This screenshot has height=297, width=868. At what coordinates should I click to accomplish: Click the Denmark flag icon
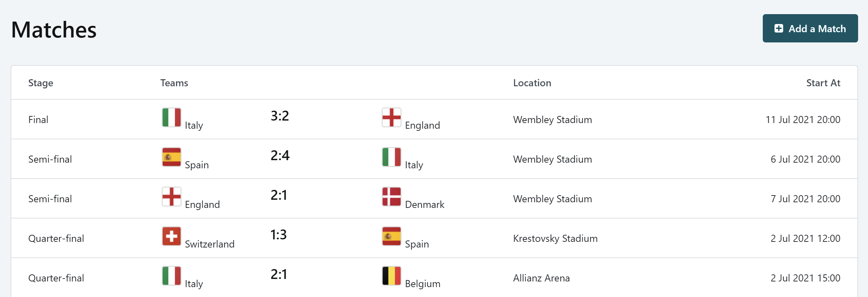pos(391,196)
